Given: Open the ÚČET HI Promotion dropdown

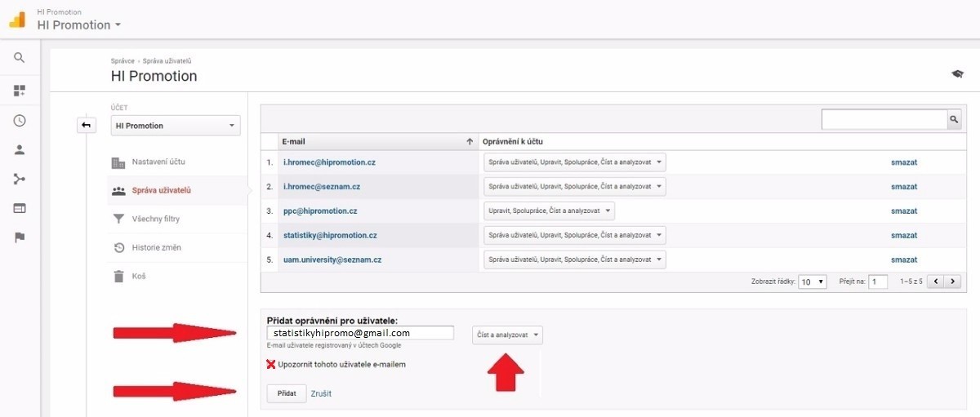Looking at the screenshot, I should (x=176, y=126).
